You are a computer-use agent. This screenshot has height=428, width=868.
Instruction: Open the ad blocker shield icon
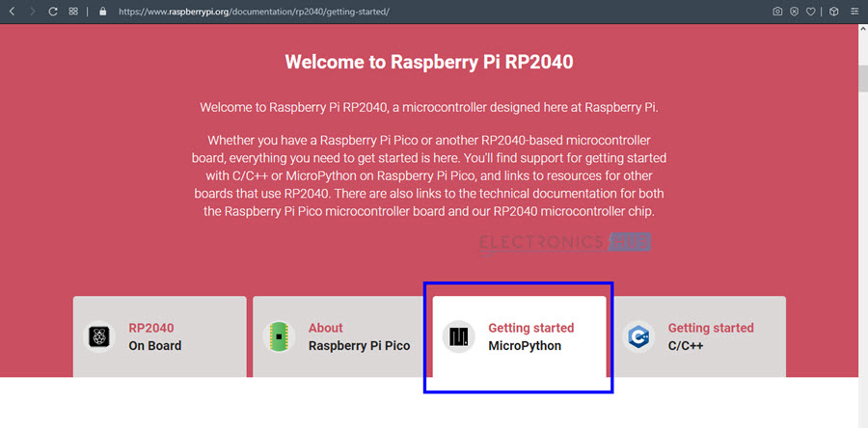click(794, 12)
